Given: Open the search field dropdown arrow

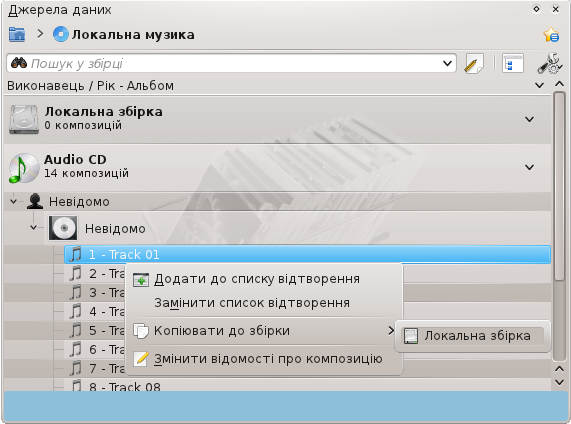Looking at the screenshot, I should tap(447, 64).
